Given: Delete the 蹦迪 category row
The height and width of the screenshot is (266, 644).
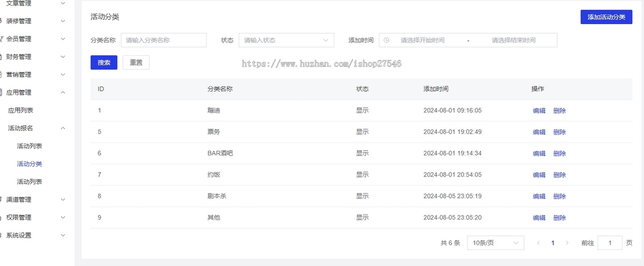Looking at the screenshot, I should (559, 110).
